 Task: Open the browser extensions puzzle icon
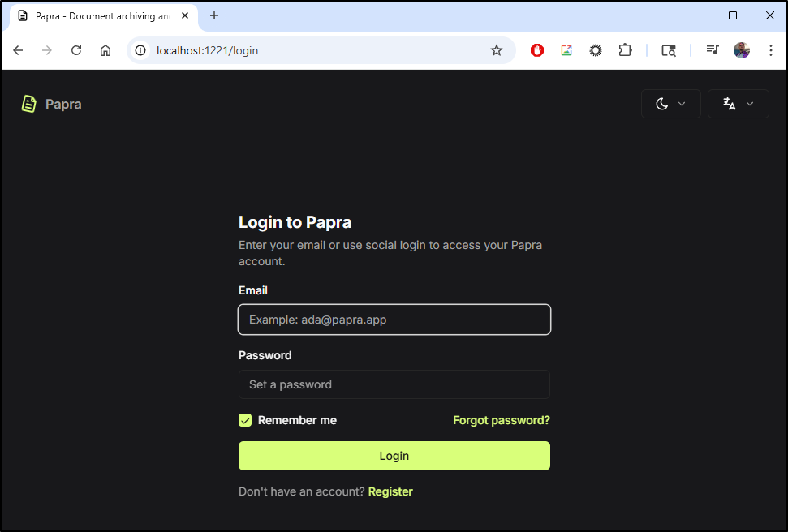[x=625, y=50]
